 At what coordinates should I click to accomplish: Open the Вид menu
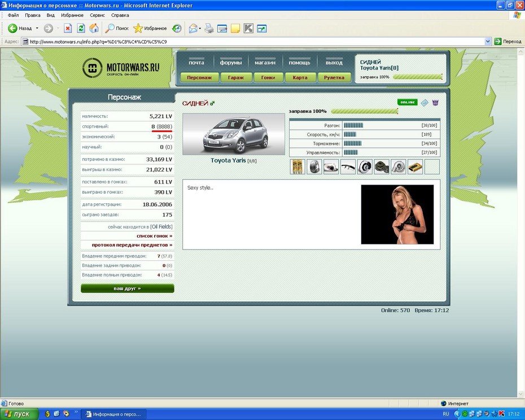pyautogui.click(x=51, y=15)
